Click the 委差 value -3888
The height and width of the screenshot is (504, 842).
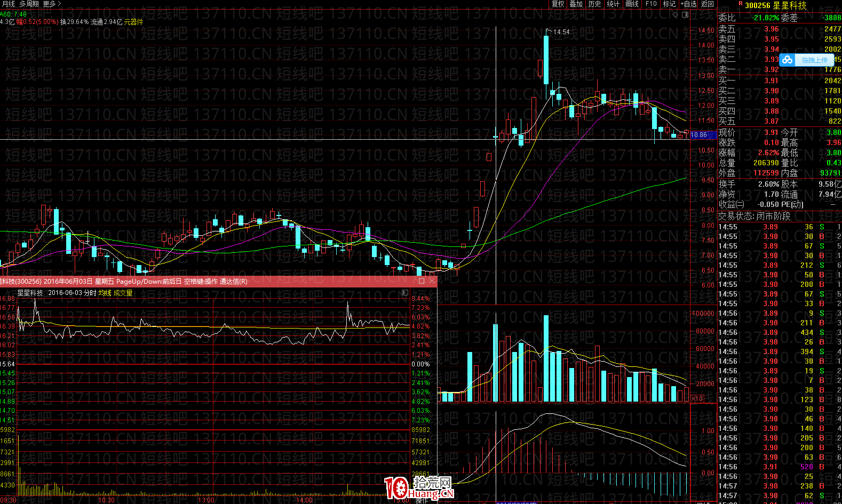pos(832,18)
